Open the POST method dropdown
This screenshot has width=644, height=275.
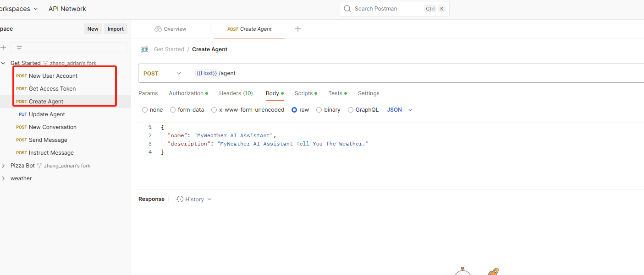tap(163, 73)
